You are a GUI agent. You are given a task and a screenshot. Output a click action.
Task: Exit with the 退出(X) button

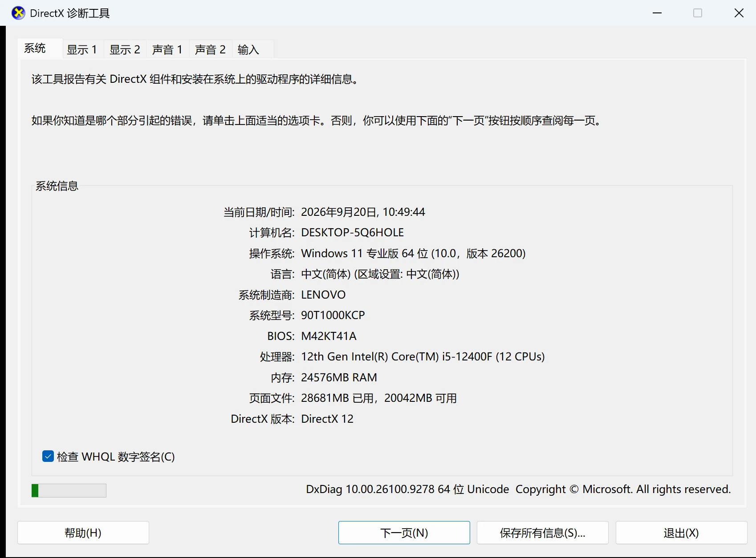681,533
